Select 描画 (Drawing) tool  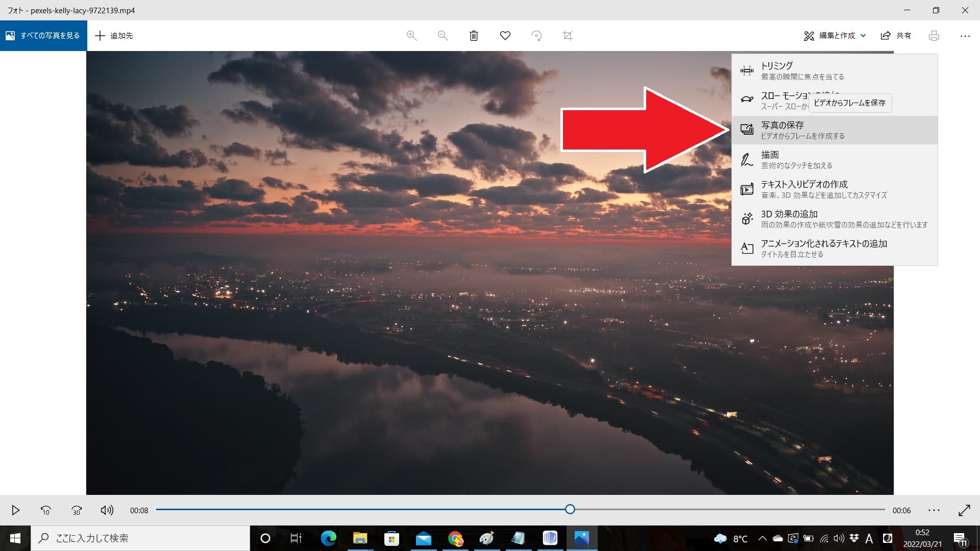pos(835,160)
